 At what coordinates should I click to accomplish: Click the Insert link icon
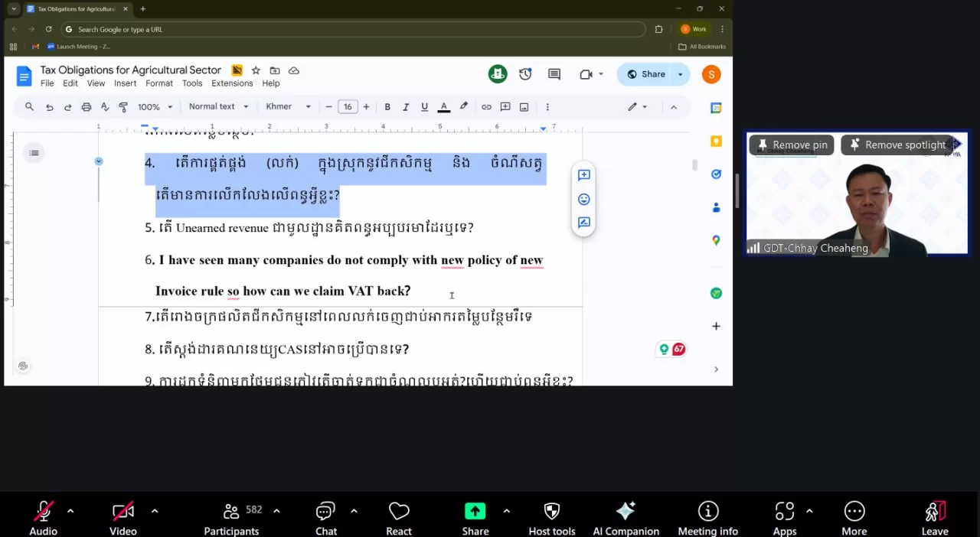pyautogui.click(x=486, y=107)
